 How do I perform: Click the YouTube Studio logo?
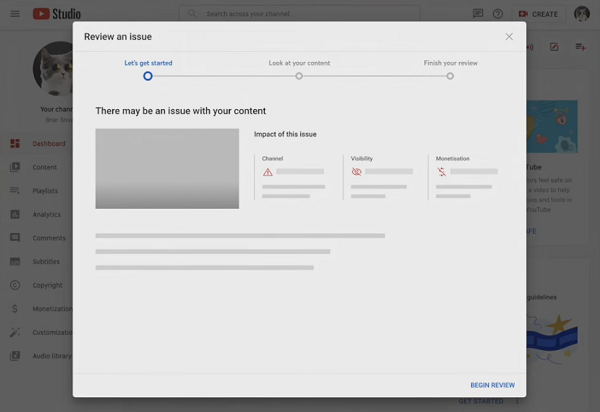pyautogui.click(x=57, y=14)
